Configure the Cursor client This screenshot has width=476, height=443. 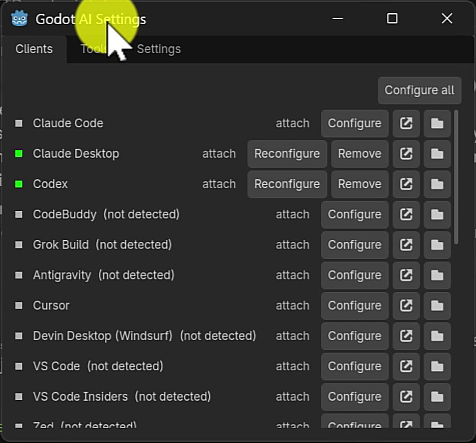(x=355, y=305)
